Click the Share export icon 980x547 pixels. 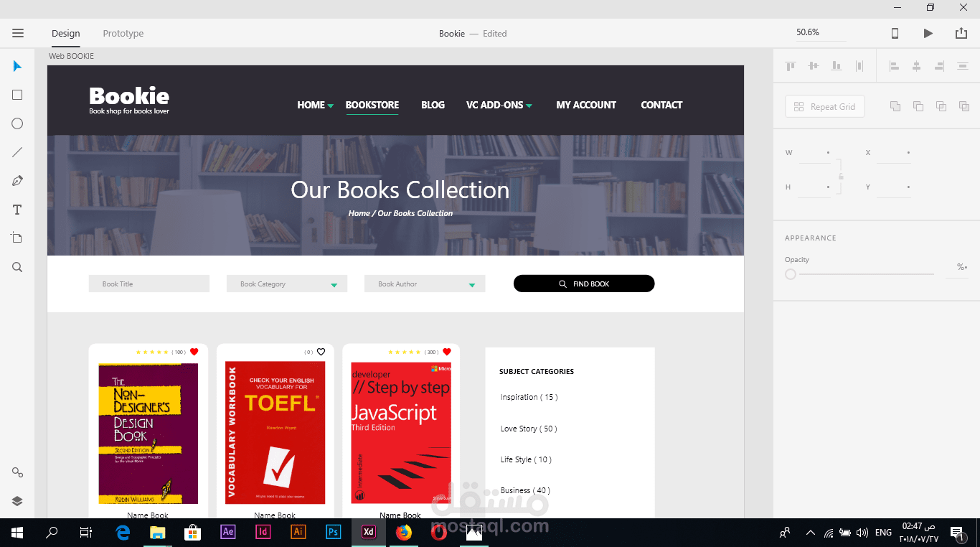pyautogui.click(x=961, y=33)
